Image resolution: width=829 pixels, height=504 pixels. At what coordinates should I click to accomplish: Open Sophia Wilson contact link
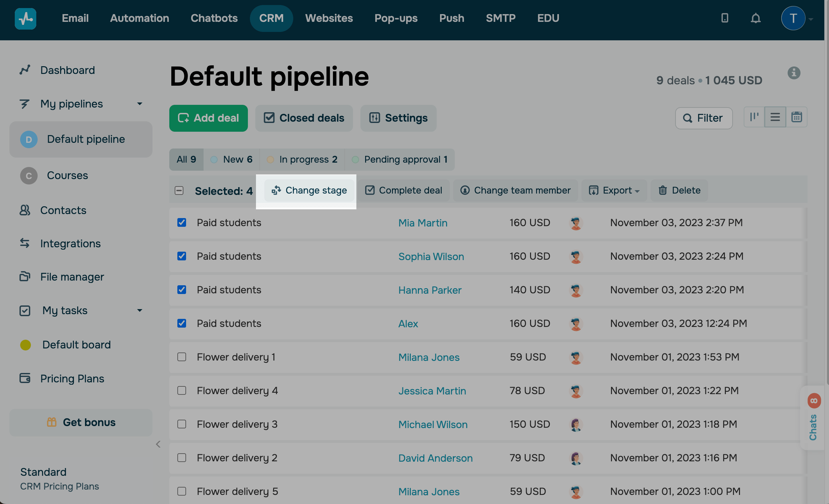tap(431, 256)
